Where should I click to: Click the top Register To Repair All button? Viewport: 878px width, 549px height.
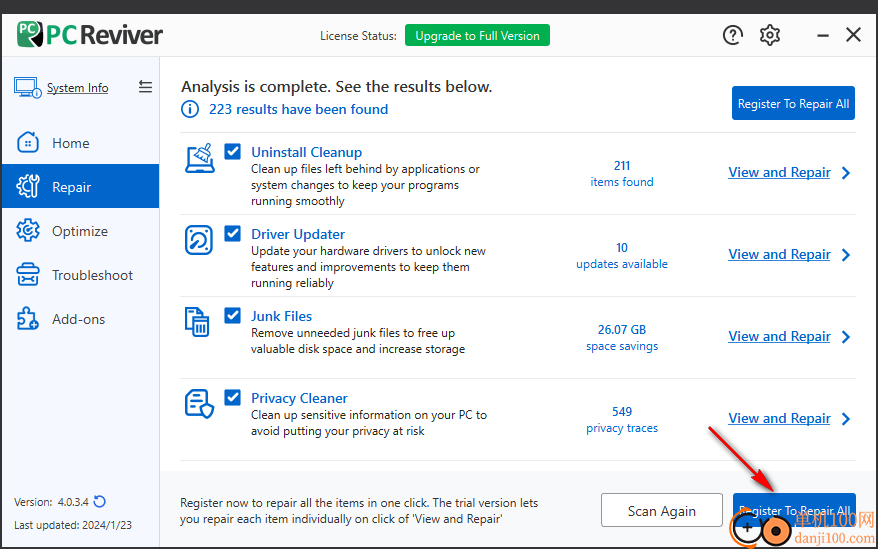pyautogui.click(x=793, y=103)
